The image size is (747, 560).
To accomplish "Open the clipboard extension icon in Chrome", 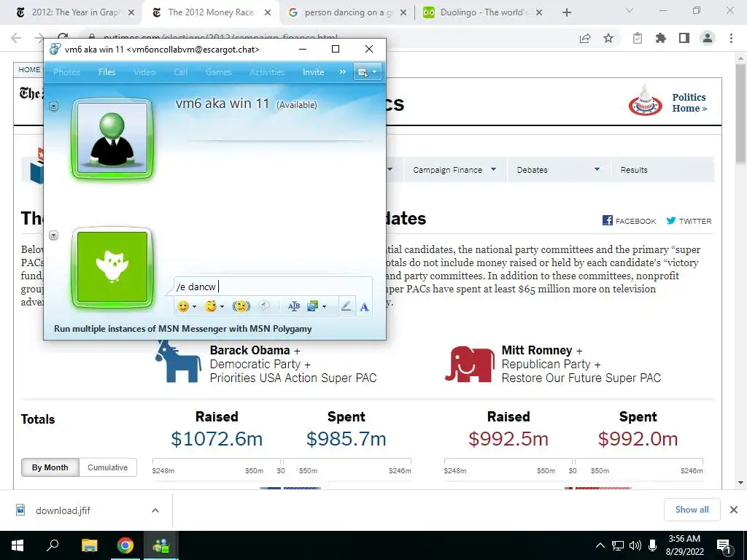I will click(x=638, y=38).
